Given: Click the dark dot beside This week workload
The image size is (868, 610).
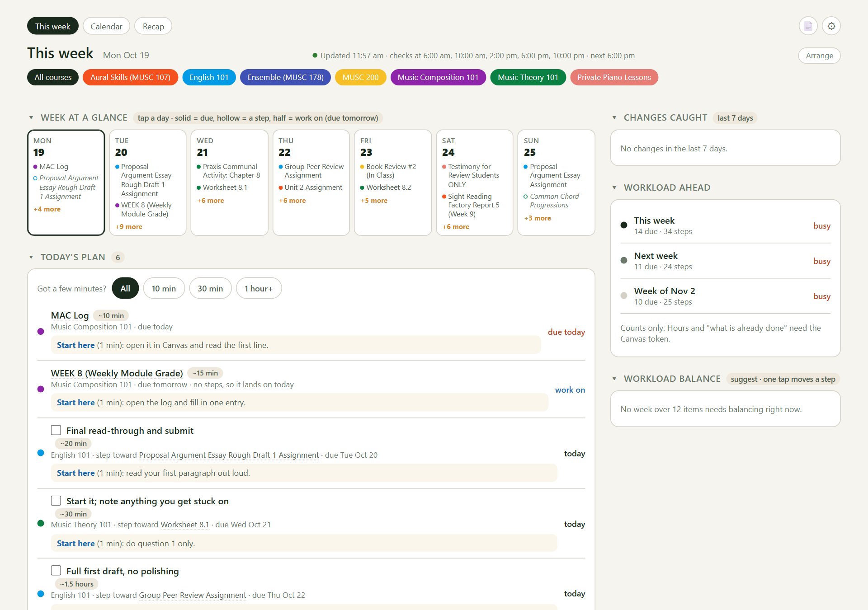Looking at the screenshot, I should tap(624, 225).
